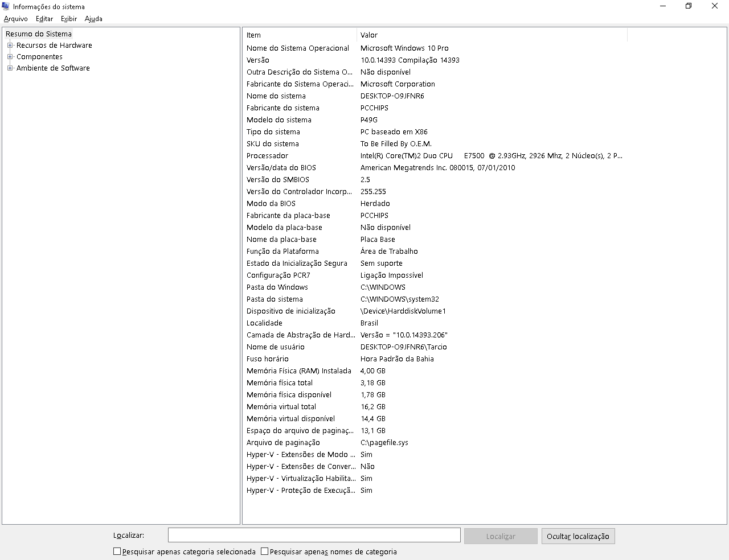Click the Valor column header
The height and width of the screenshot is (560, 729).
492,35
